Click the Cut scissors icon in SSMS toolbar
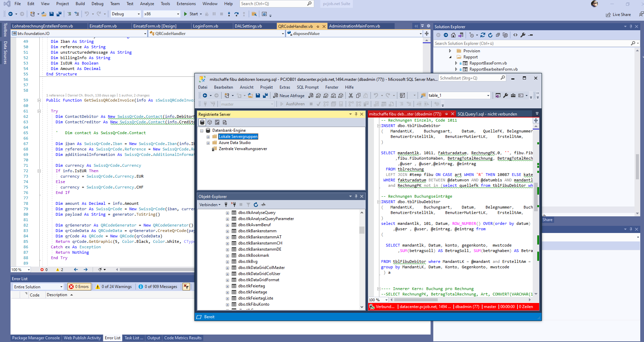Image resolution: width=644 pixels, height=342 pixels. click(351, 95)
